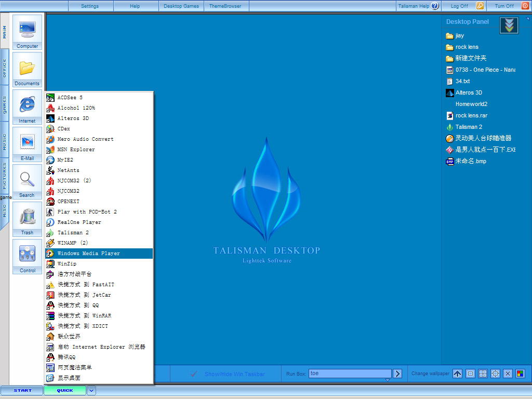Switch to the PICTURES side tab

tap(4, 177)
